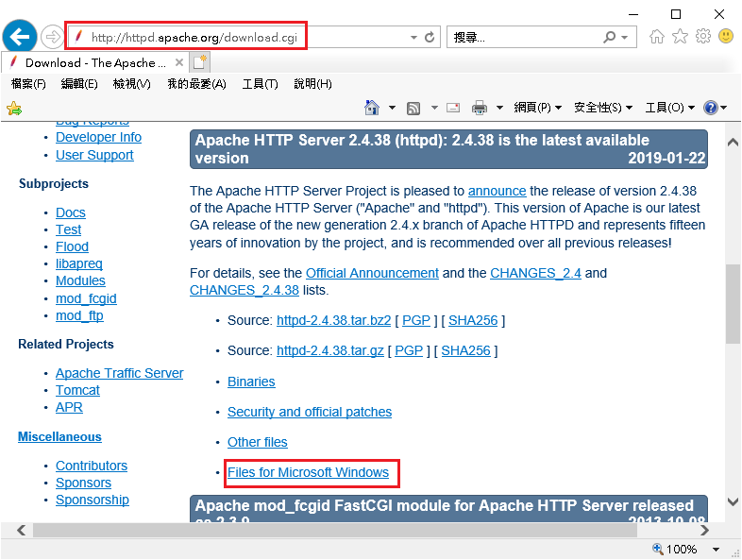The width and height of the screenshot is (742, 560).
Task: Open Security and official patches link
Action: (310, 413)
